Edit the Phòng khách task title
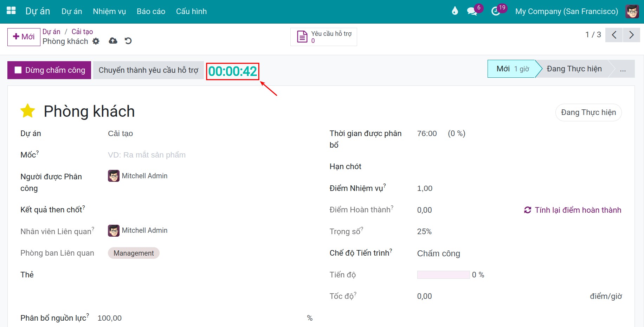644x327 pixels. (89, 111)
